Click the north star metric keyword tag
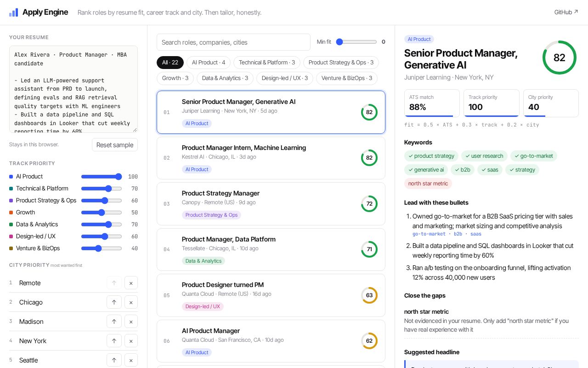 click(x=428, y=184)
